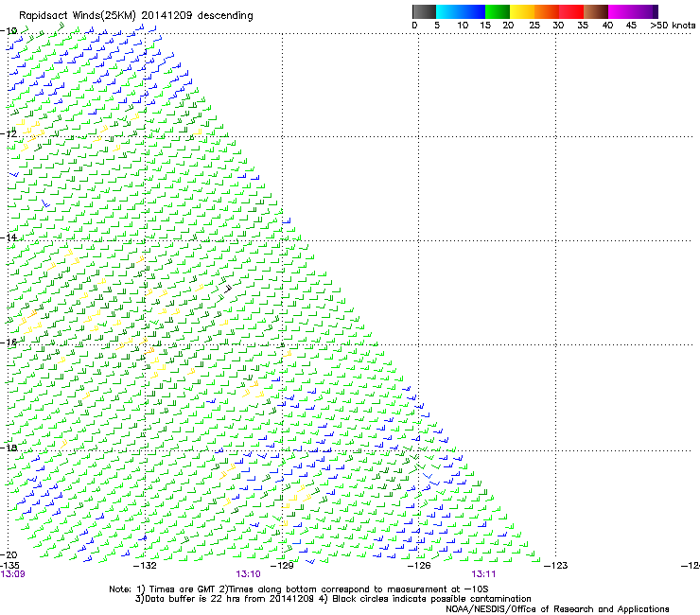
Task: Click the cyan-blue 5-15 knots color band
Action: (x=461, y=11)
